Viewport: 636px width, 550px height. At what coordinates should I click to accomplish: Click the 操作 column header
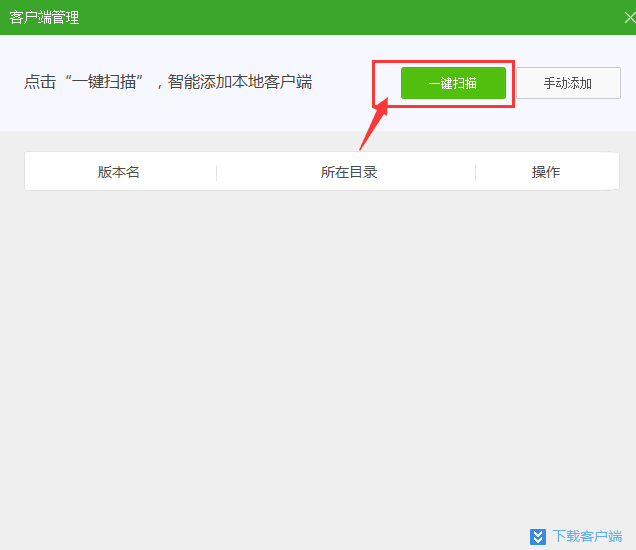(x=546, y=172)
